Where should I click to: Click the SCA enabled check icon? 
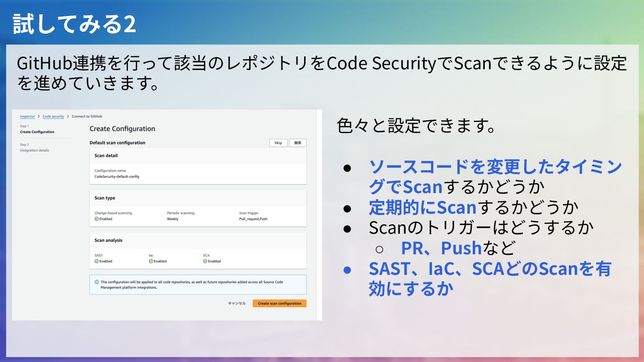pyautogui.click(x=205, y=261)
